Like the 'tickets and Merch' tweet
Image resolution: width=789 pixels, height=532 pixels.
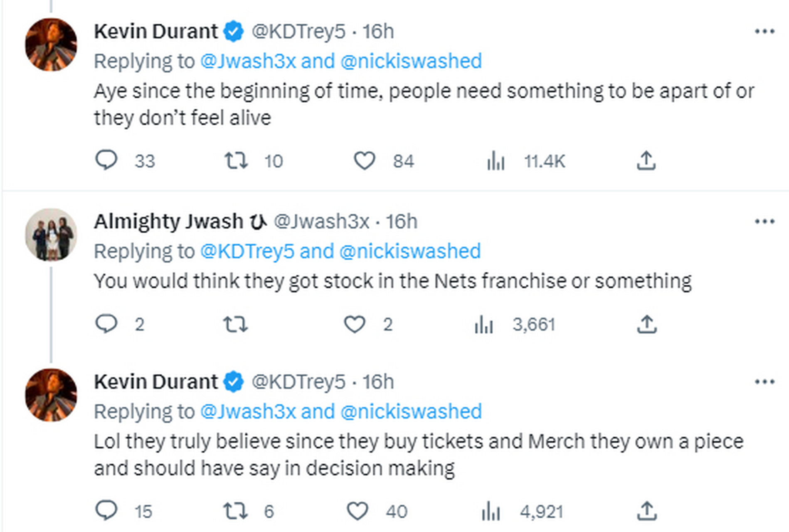[x=358, y=511]
